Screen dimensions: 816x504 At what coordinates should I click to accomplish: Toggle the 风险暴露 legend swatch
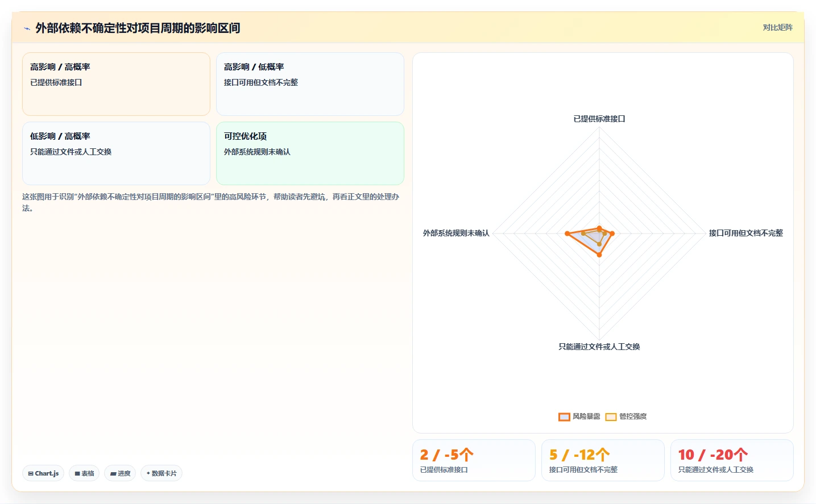point(564,416)
